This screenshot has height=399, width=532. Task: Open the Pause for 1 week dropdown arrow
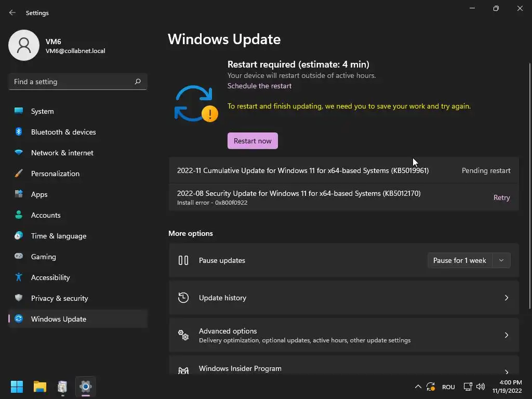(x=501, y=260)
